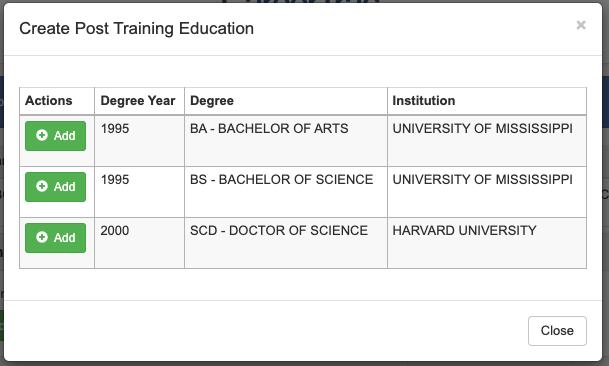Click the HARVARD UNIVERSITY institution cell
This screenshot has width=609, height=366.
[x=487, y=243]
